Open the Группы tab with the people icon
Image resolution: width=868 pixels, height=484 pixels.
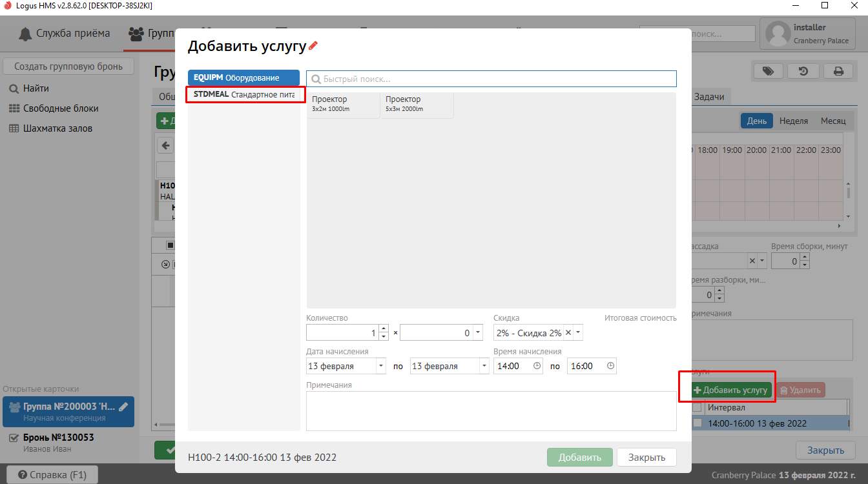point(151,34)
